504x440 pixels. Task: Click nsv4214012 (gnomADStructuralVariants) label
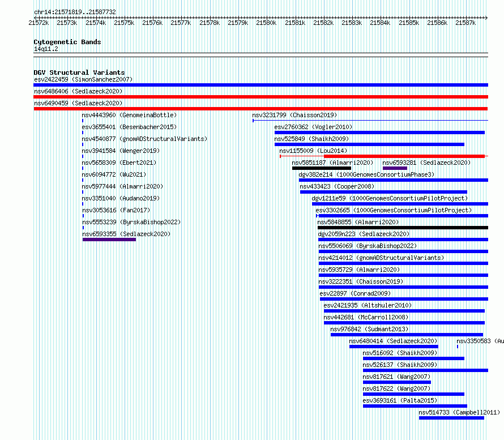point(381,258)
